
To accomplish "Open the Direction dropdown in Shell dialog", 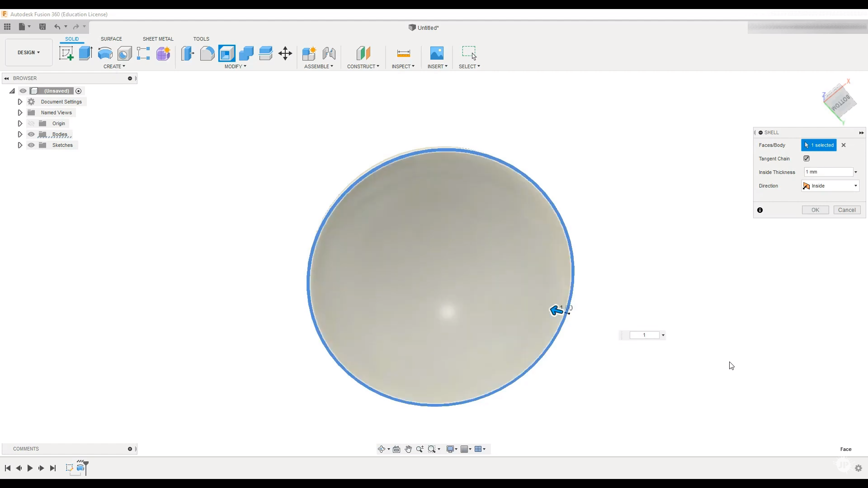I will click(855, 186).
